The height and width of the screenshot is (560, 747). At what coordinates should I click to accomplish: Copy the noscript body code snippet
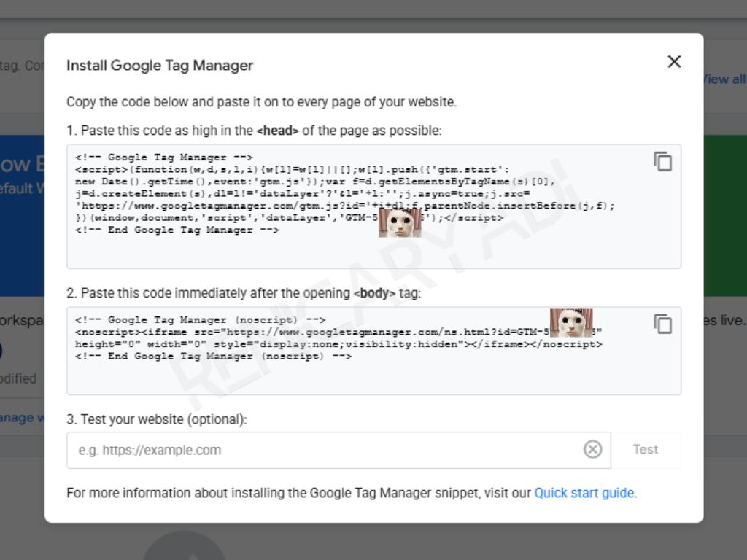coord(662,324)
